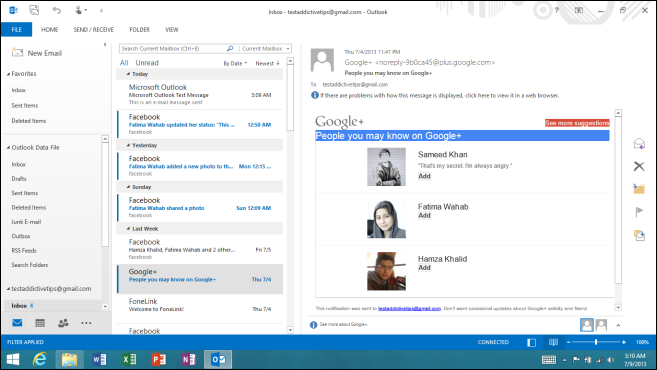Switch to the Calendar view icon
Image resolution: width=657 pixels, height=370 pixels.
[x=40, y=323]
